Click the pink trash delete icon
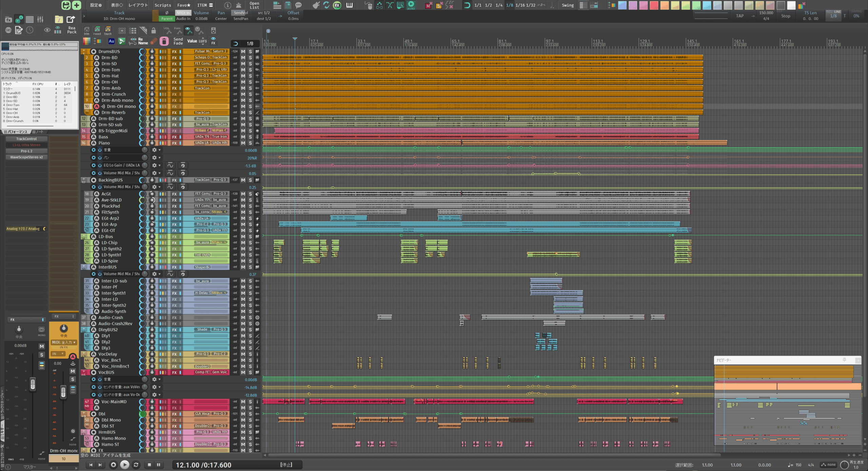Screen dimensions: 868x471 (x=164, y=41)
